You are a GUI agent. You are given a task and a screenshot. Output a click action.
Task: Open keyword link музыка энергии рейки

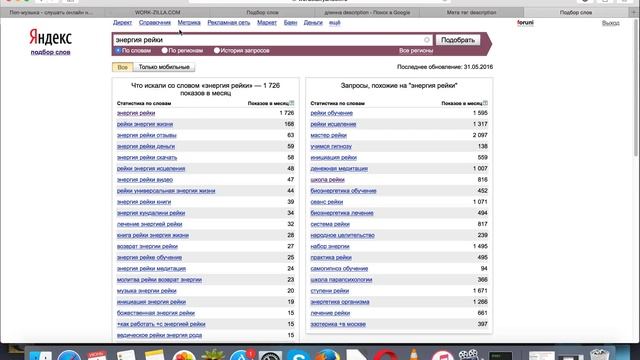(147, 291)
